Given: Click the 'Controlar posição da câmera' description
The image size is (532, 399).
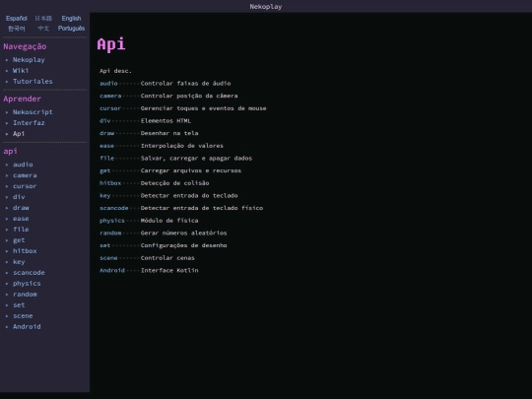Looking at the screenshot, I should 189,96.
